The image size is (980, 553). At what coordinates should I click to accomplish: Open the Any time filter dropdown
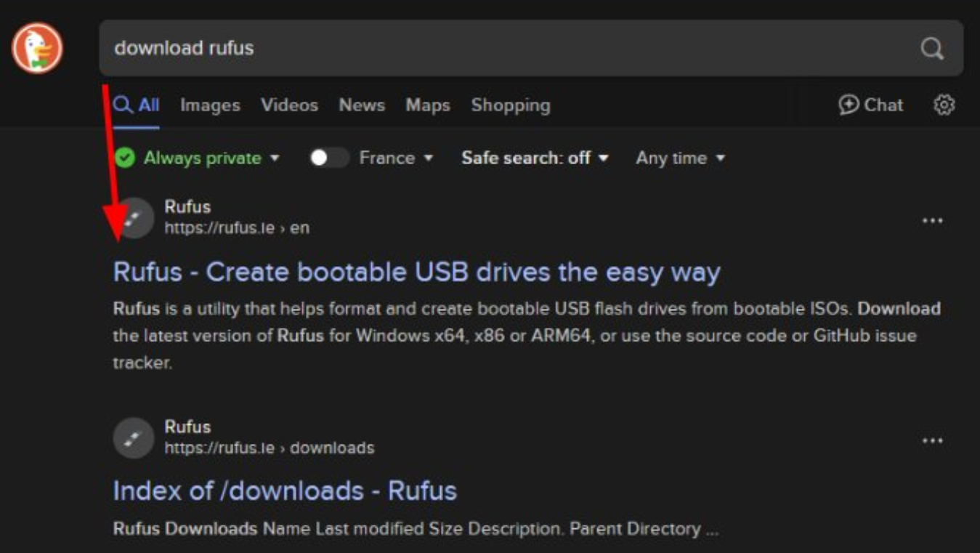click(x=681, y=158)
